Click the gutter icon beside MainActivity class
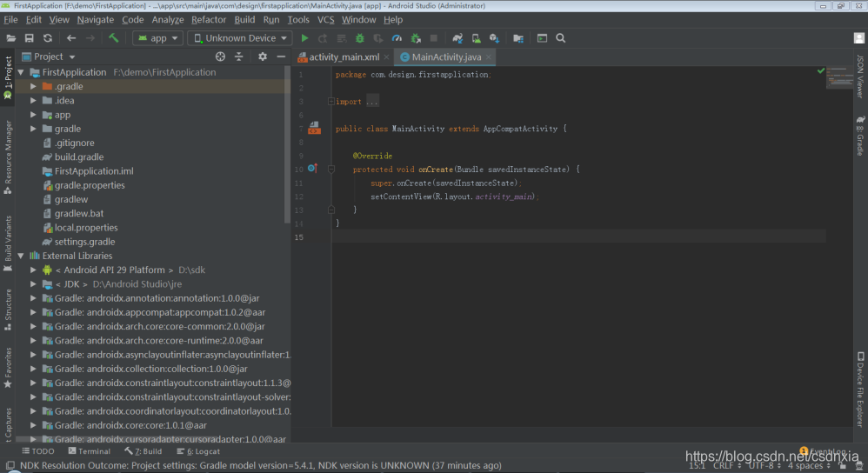The width and height of the screenshot is (868, 473). (x=315, y=129)
